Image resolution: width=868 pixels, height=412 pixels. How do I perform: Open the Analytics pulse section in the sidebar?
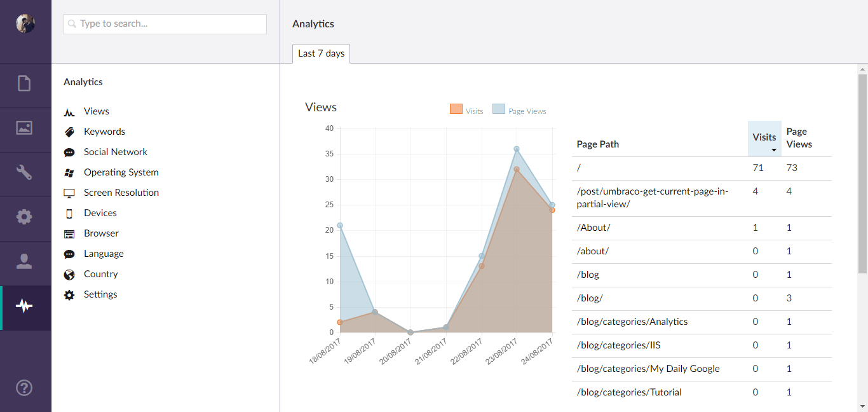[x=25, y=308]
